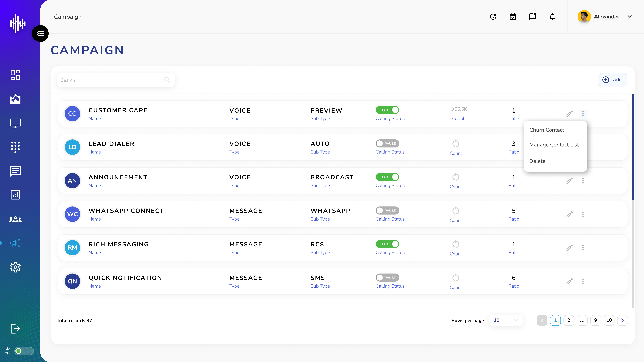Click the previous page arrow
The width and height of the screenshot is (644, 362).
[x=542, y=320]
